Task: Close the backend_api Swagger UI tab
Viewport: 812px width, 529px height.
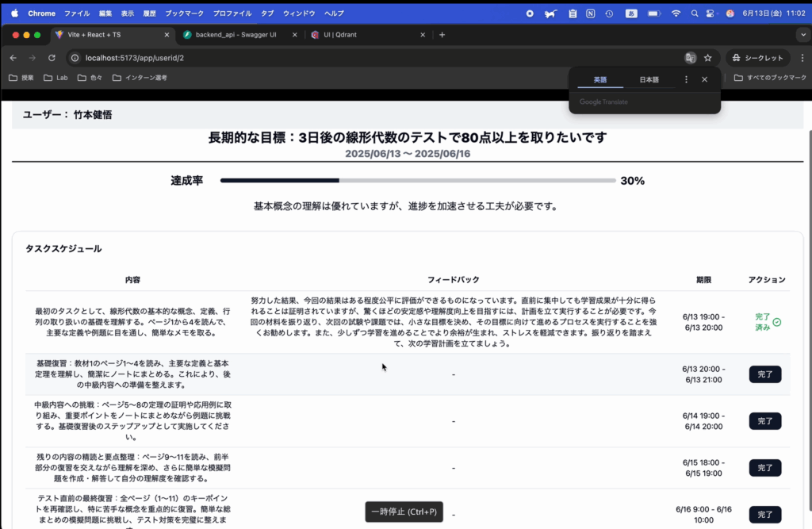Action: pyautogui.click(x=295, y=35)
